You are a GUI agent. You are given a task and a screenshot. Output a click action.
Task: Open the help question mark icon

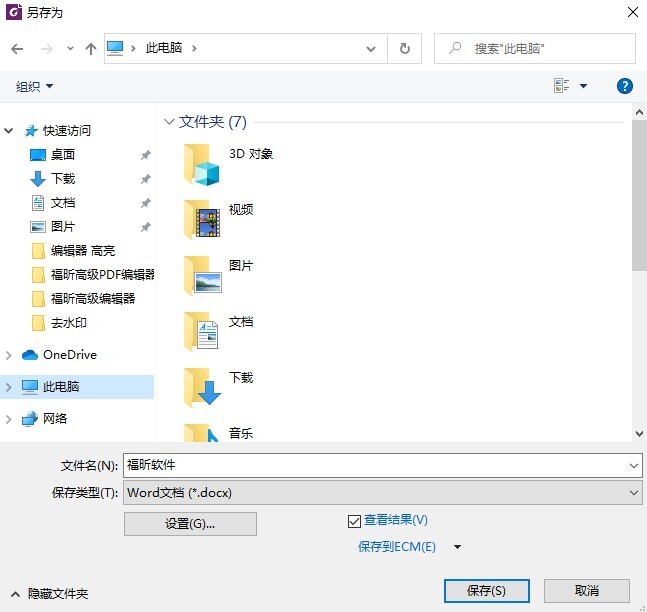[x=625, y=86]
